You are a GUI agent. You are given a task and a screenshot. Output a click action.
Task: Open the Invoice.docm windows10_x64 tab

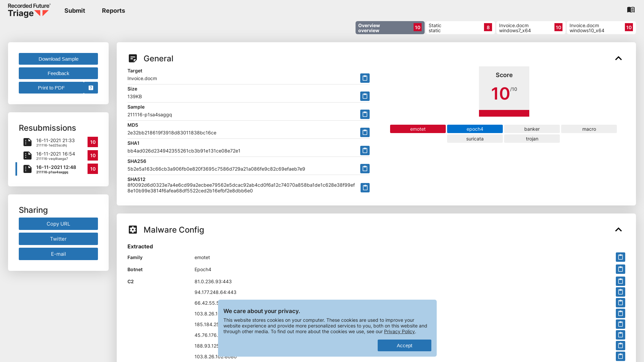point(601,28)
